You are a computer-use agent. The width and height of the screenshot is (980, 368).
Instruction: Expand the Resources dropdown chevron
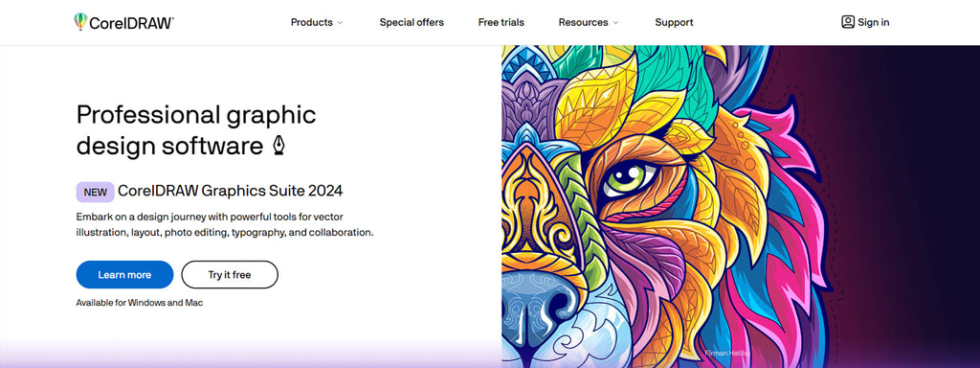pyautogui.click(x=615, y=23)
